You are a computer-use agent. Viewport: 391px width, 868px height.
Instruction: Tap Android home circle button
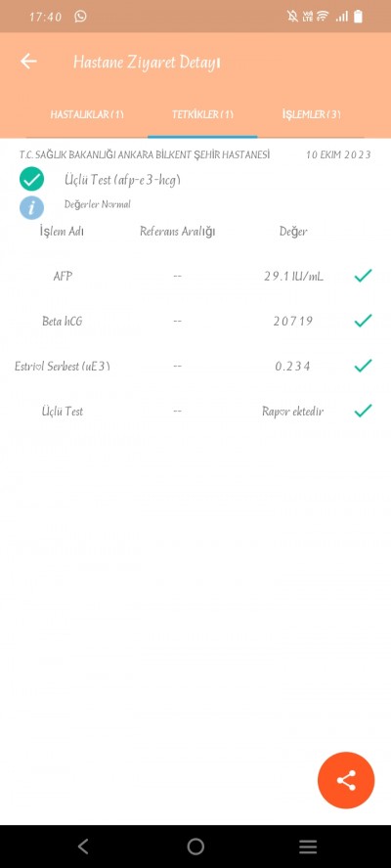coord(195,846)
